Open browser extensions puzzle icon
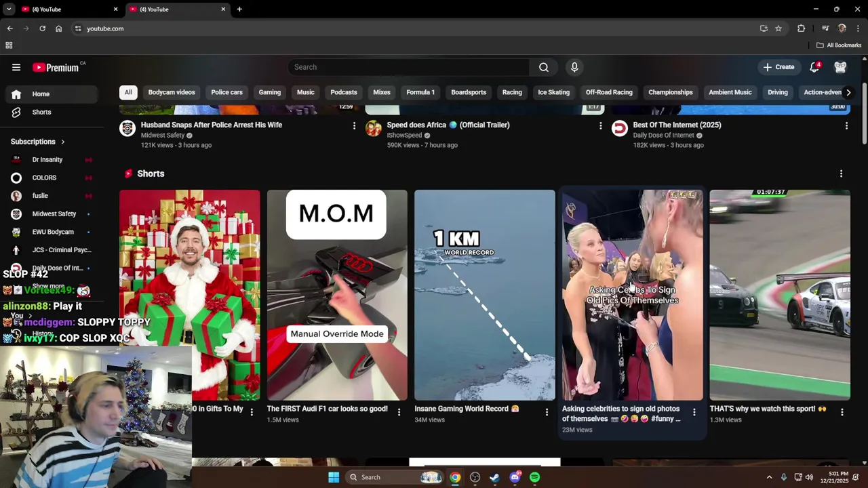This screenshot has width=868, height=488. coord(801,28)
